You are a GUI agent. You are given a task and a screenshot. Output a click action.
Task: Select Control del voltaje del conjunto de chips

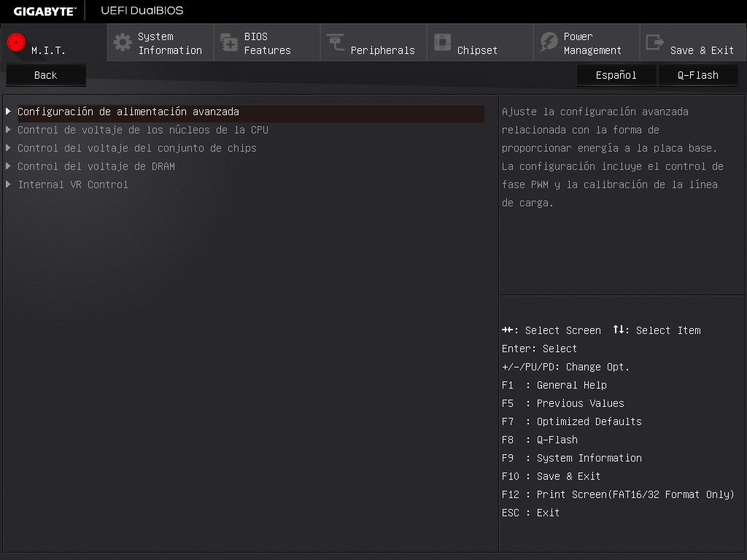137,148
